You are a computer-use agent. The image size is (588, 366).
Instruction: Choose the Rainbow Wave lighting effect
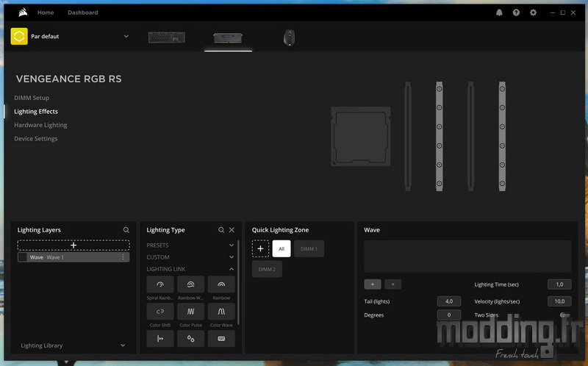[190, 284]
